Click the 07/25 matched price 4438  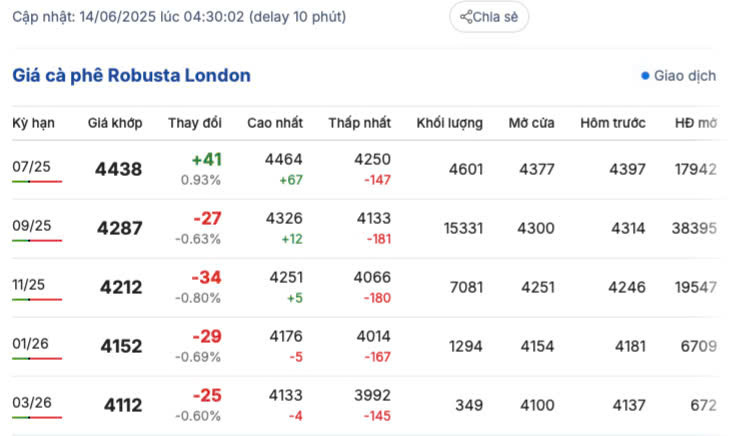[x=119, y=170]
